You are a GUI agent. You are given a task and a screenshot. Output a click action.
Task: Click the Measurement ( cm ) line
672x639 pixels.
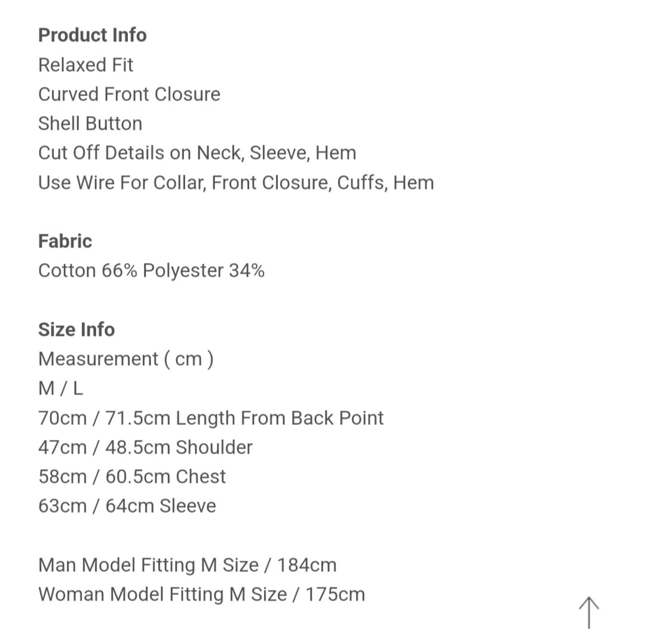126,359
